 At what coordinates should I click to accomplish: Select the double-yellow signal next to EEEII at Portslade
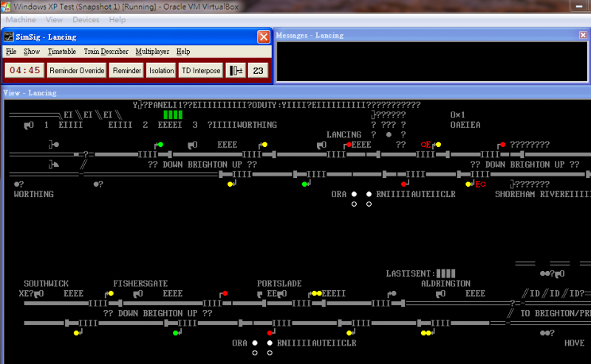pyautogui.click(x=317, y=294)
